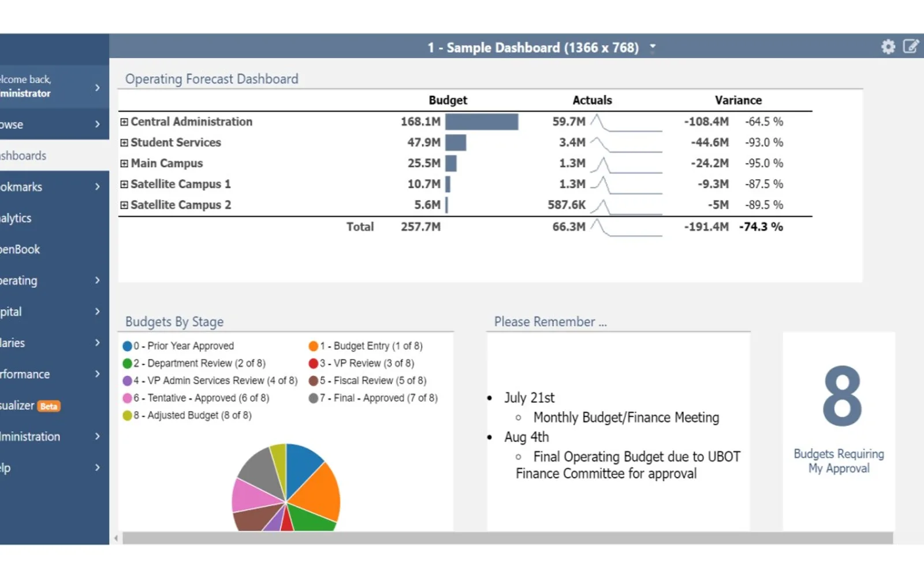Click the gray Final - Approved legend dot

(314, 398)
